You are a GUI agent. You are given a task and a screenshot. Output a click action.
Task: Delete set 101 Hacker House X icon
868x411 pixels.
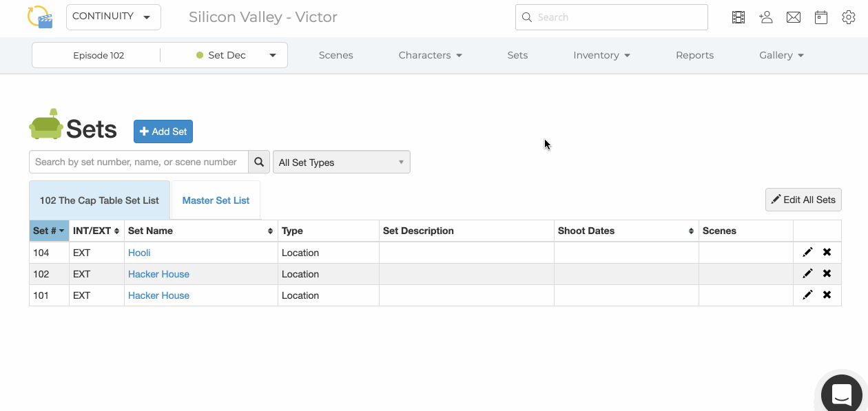[x=827, y=295]
